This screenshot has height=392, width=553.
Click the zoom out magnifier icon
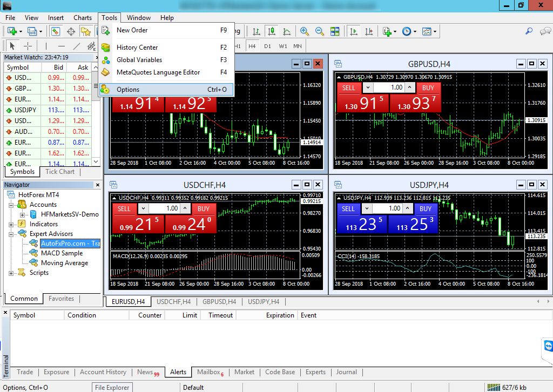tap(319, 31)
